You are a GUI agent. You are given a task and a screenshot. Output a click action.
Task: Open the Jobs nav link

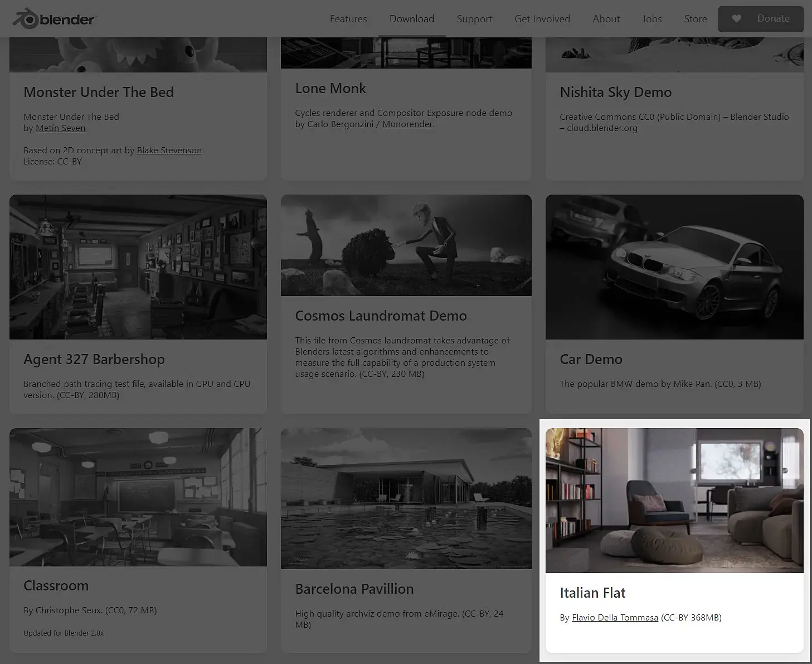651,19
